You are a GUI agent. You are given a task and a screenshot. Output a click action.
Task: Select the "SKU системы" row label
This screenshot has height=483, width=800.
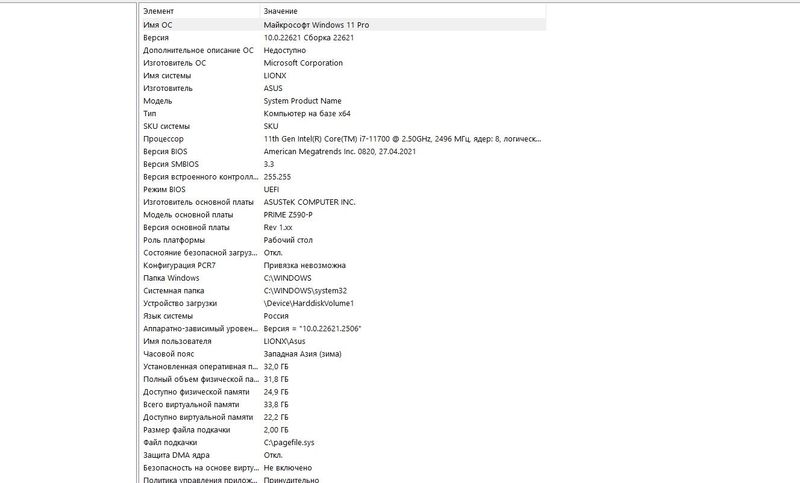coord(166,126)
